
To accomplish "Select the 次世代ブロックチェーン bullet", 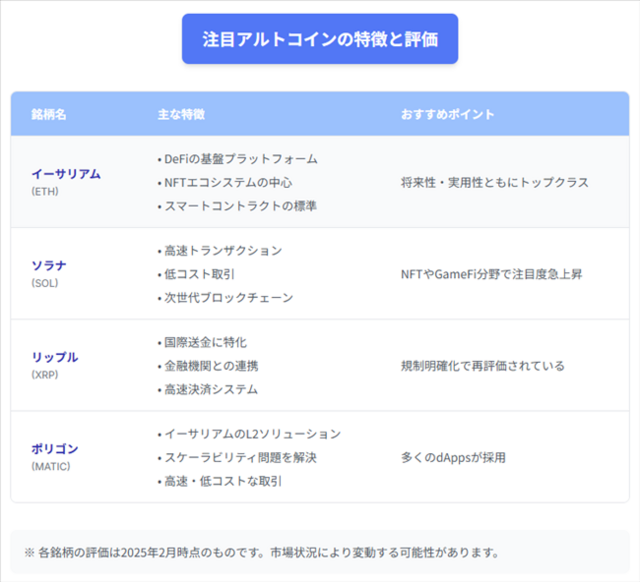I will tap(225, 298).
